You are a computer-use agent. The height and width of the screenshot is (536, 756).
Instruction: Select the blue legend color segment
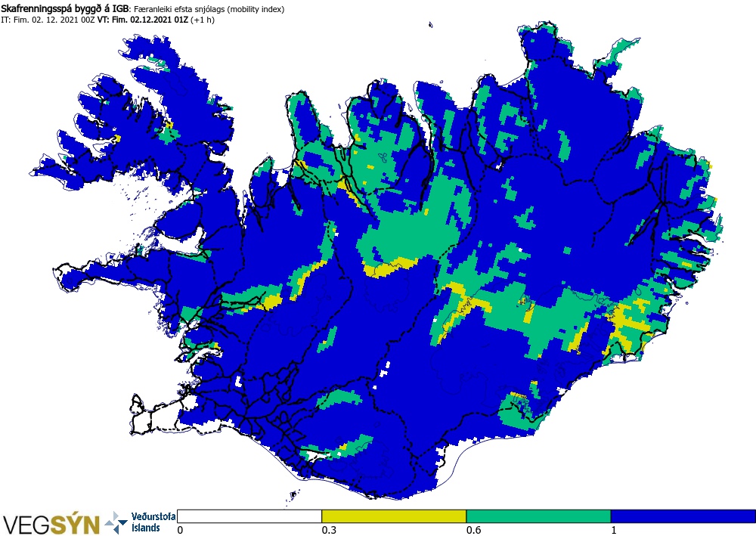(683, 516)
